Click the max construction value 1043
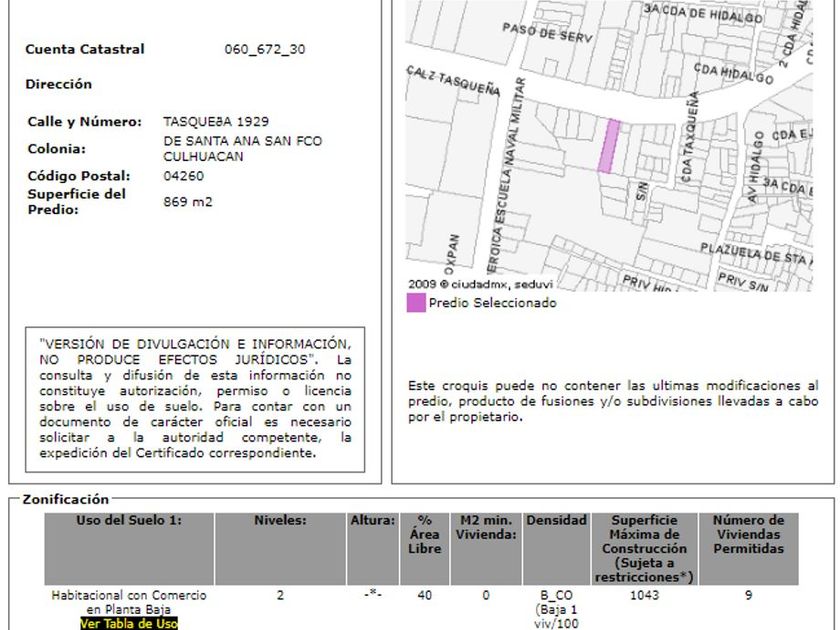Screen dimensions: 840x630 pyautogui.click(x=644, y=595)
